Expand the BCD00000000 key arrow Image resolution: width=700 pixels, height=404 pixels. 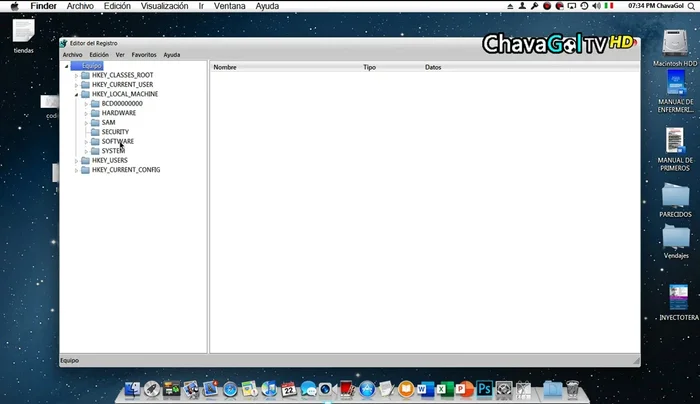tap(86, 104)
